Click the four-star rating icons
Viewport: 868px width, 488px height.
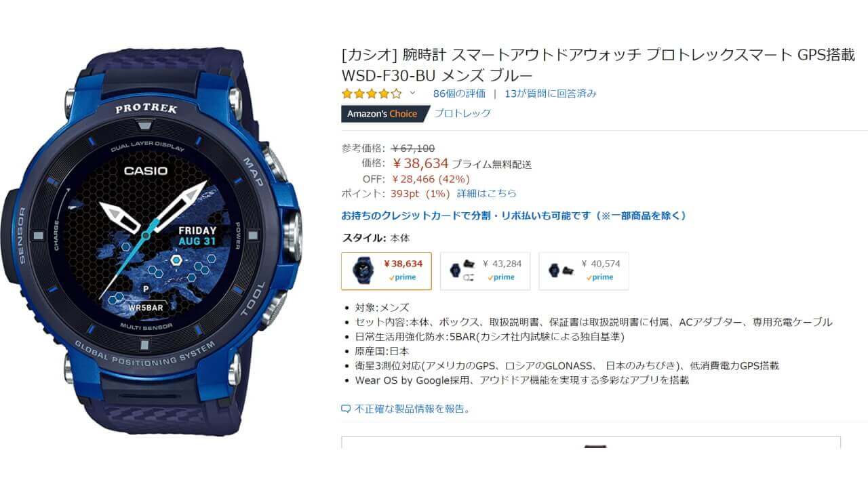(372, 94)
